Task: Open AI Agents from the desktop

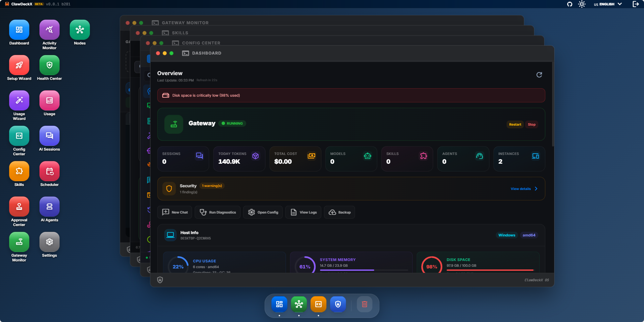Action: [49, 207]
